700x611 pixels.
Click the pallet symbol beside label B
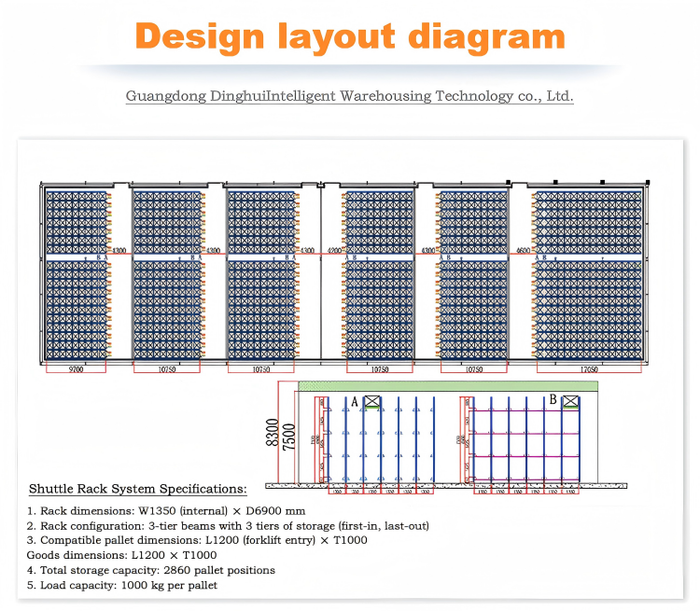[570, 401]
